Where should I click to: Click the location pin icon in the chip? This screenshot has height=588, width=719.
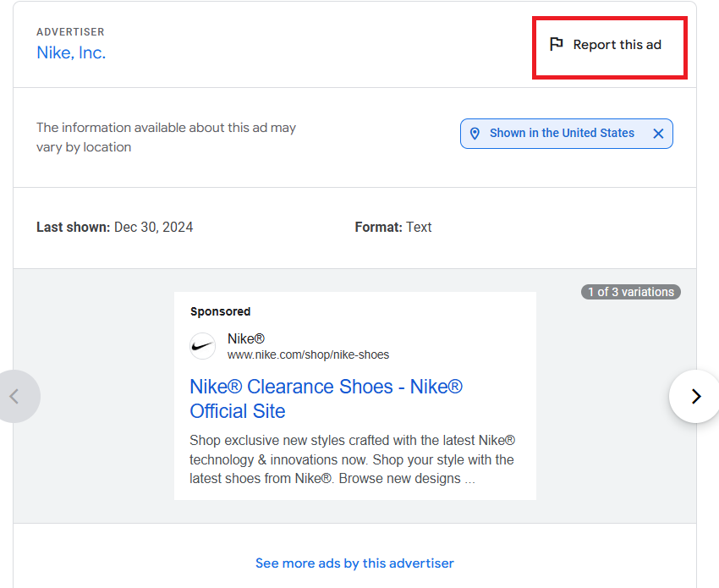pyautogui.click(x=475, y=134)
